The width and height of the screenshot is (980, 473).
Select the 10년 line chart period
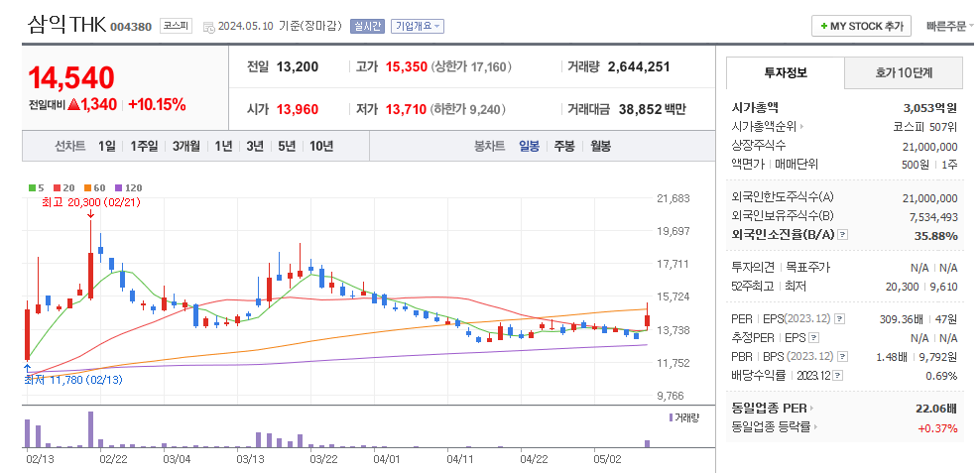pos(321,146)
